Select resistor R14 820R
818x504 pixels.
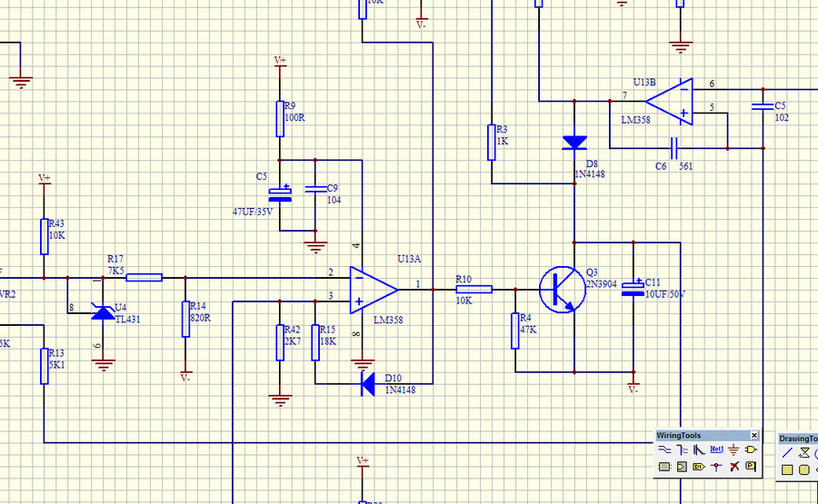point(185,319)
